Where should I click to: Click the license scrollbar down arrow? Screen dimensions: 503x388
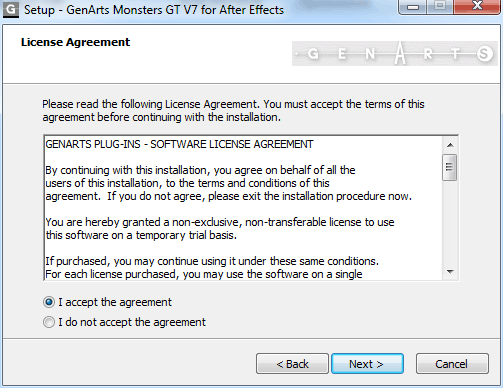[x=450, y=272]
